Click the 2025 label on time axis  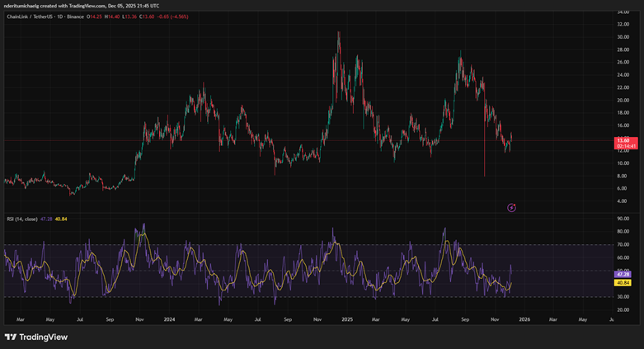click(x=347, y=318)
